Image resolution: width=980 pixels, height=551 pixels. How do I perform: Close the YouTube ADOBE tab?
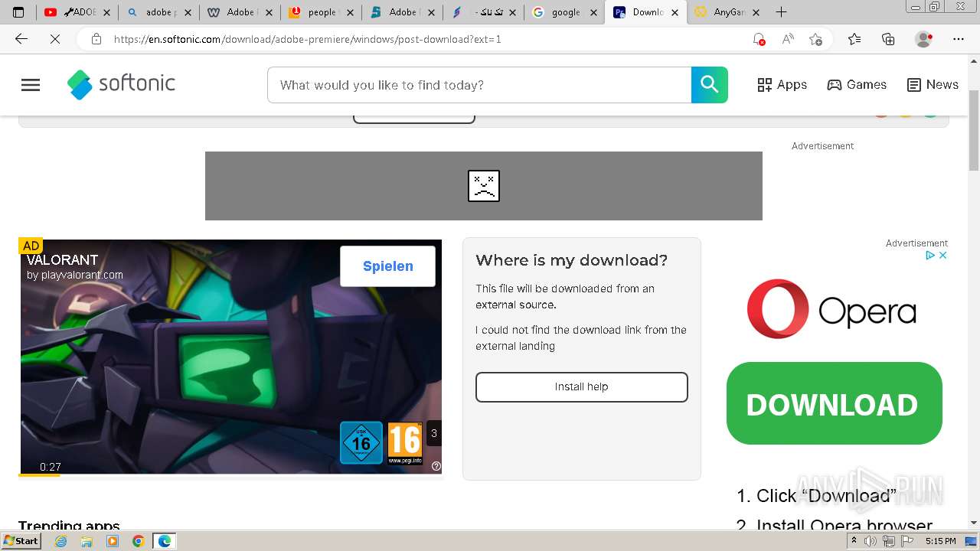coord(106,12)
